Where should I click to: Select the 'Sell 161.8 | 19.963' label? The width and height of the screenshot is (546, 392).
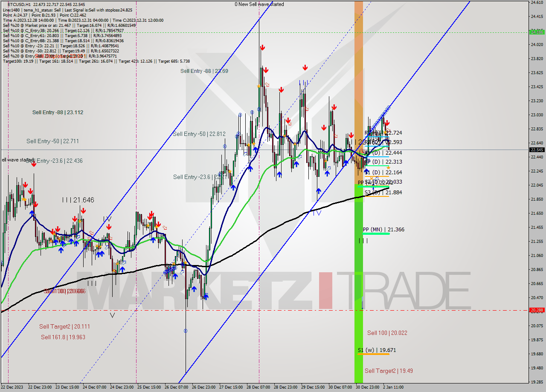pyautogui.click(x=63, y=337)
